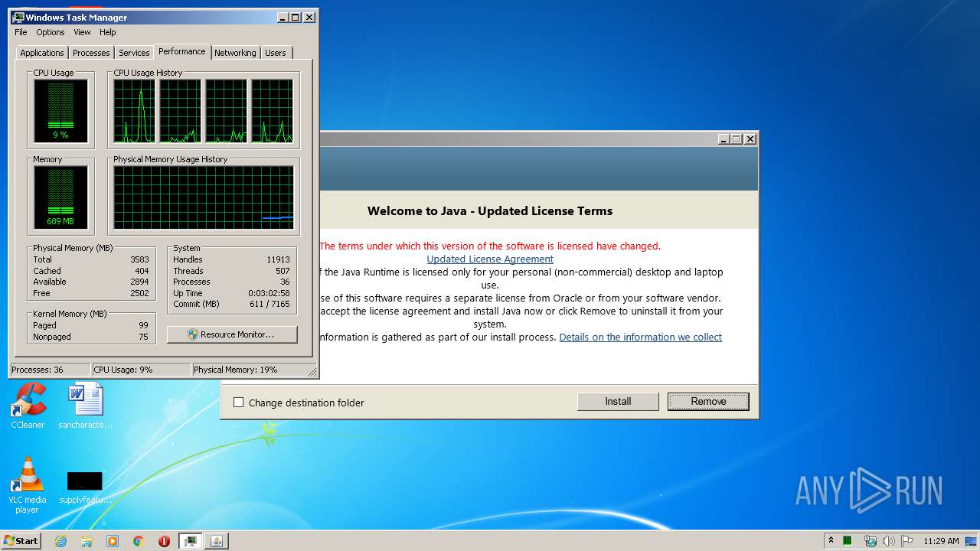The image size is (980, 551).
Task: Click the Task Manager title bar icon
Action: click(x=18, y=17)
